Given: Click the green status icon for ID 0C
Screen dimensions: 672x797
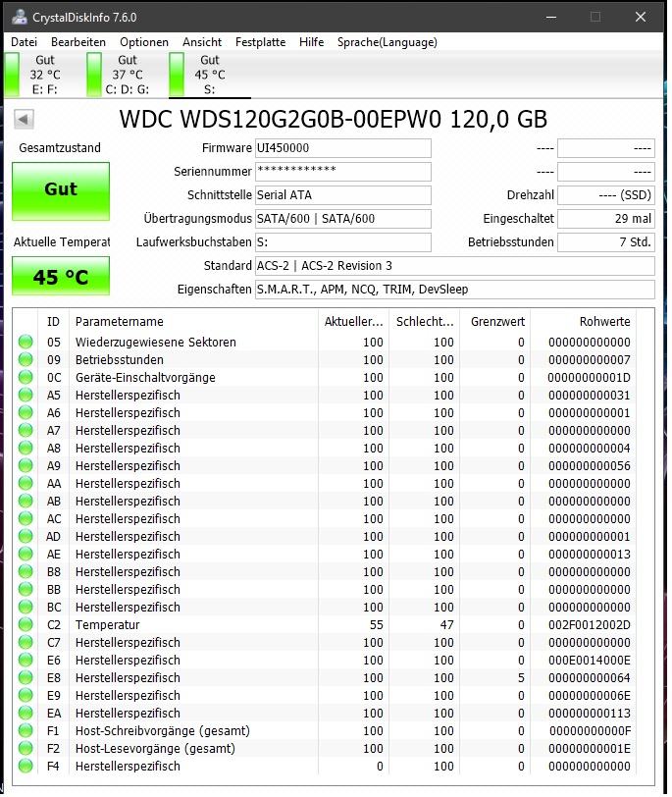Looking at the screenshot, I should (x=26, y=377).
